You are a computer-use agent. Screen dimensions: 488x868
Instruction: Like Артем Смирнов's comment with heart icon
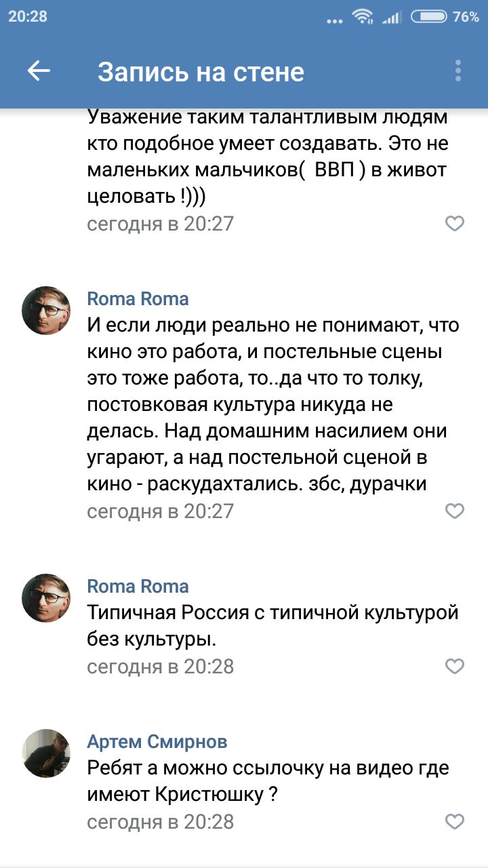(x=455, y=822)
